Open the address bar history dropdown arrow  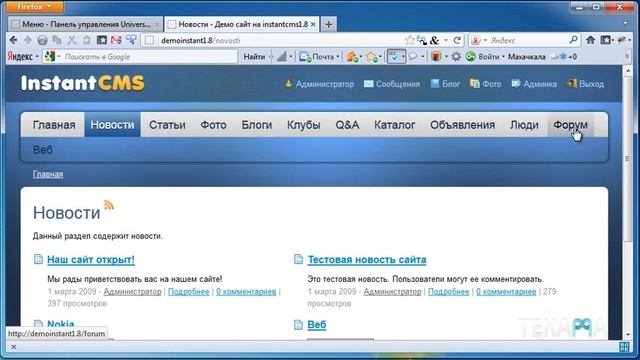[446, 40]
